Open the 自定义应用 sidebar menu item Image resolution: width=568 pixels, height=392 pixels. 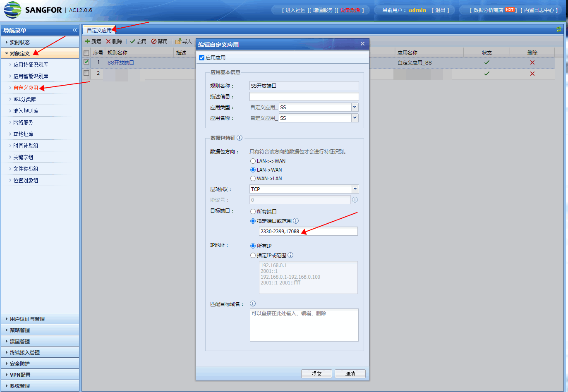tap(26, 88)
